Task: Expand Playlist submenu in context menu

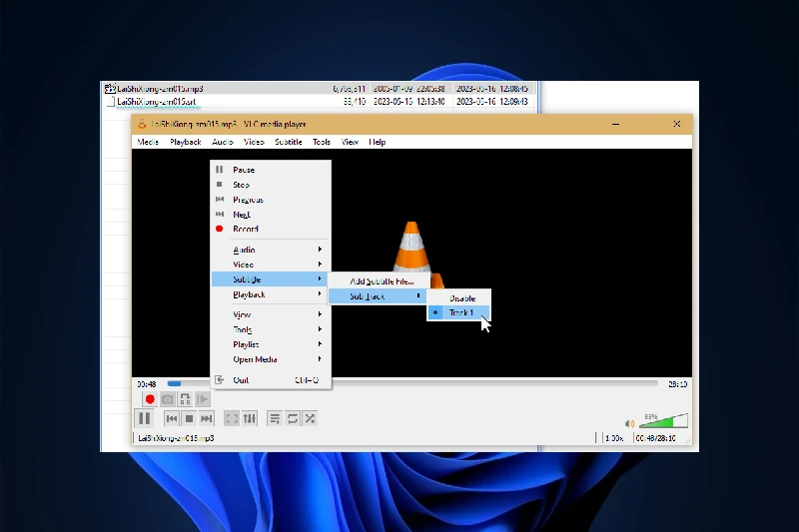Action: [271, 344]
